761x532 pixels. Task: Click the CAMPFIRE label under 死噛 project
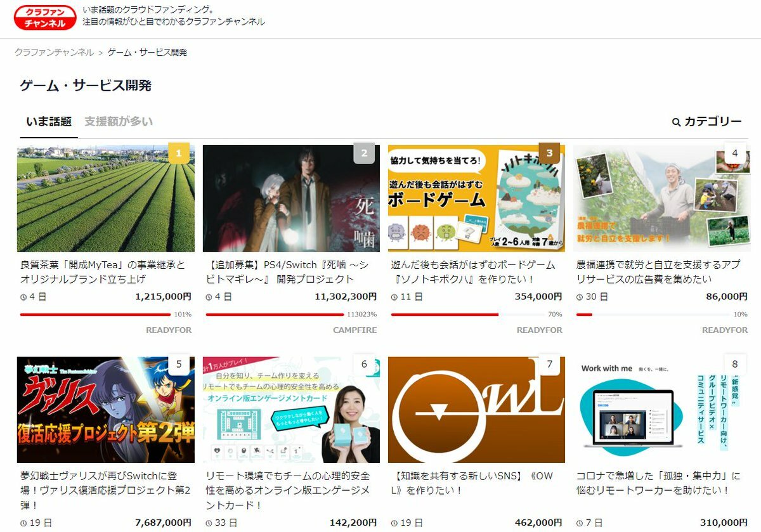tap(354, 330)
